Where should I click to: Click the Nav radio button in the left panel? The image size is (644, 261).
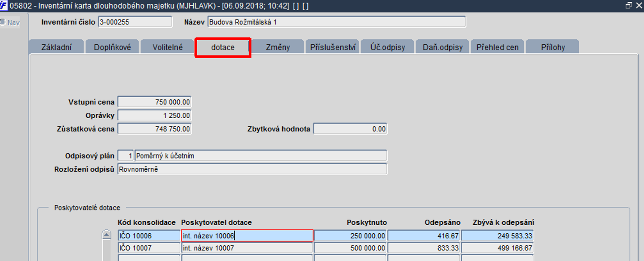(3, 22)
